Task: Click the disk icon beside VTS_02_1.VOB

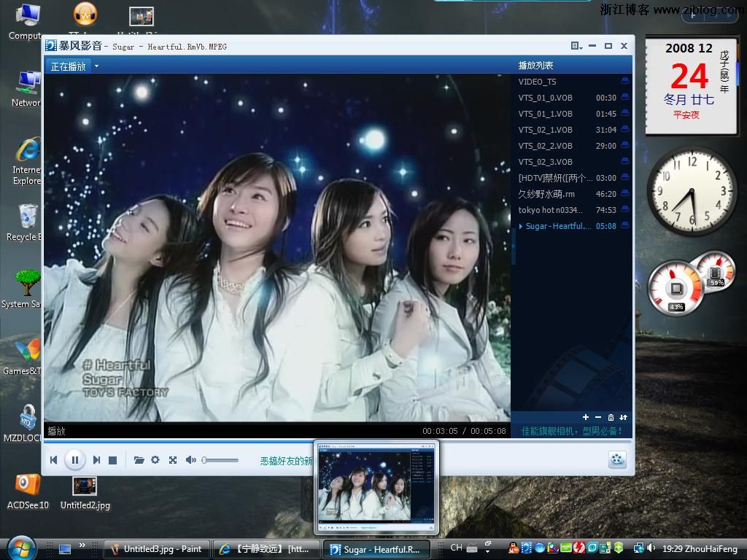Action: coord(625,129)
